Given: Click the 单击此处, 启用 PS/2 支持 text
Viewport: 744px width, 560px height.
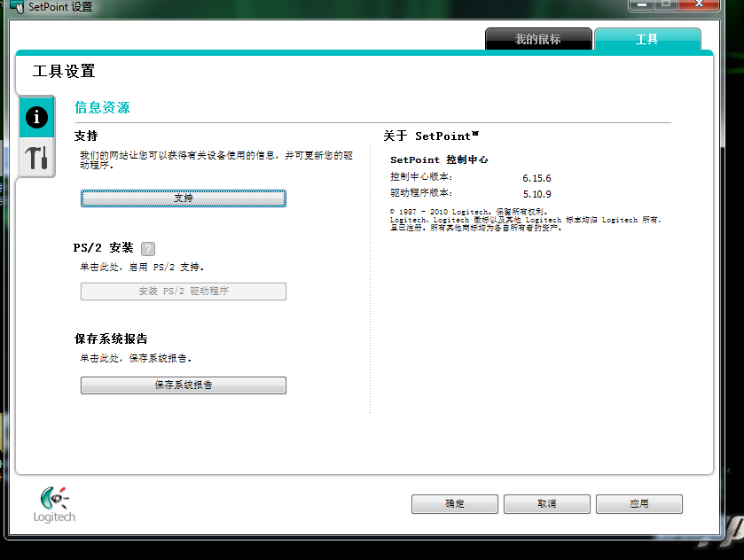Looking at the screenshot, I should 142,268.
